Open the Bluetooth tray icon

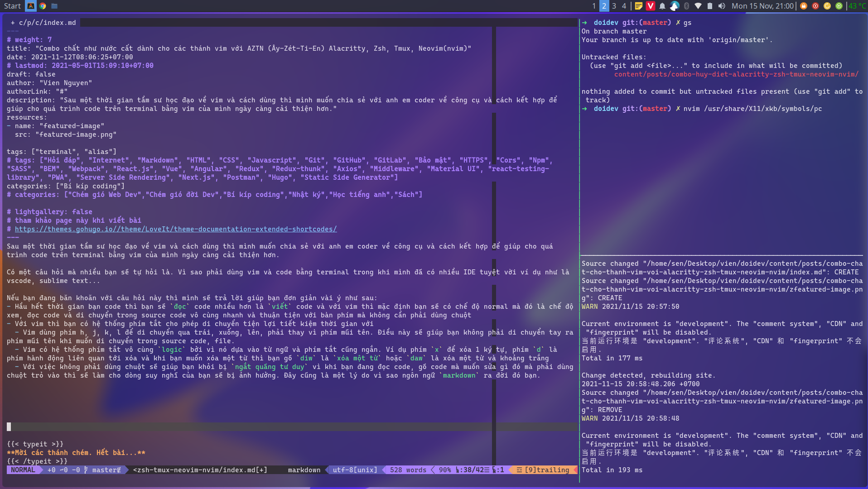tap(686, 6)
